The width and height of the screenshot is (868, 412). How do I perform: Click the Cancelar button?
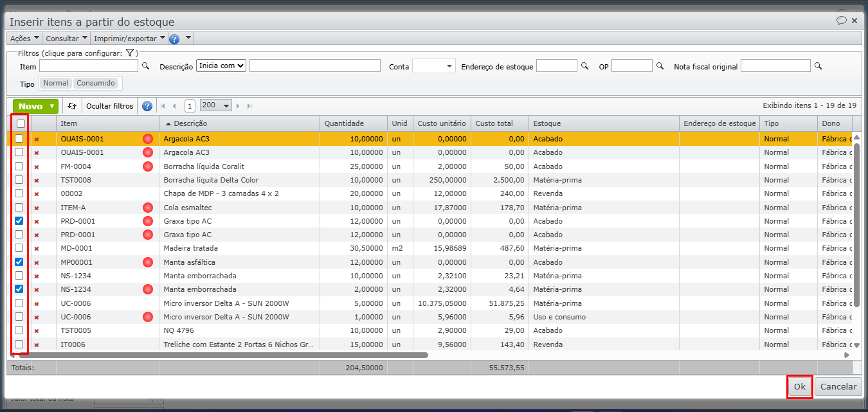coord(838,386)
